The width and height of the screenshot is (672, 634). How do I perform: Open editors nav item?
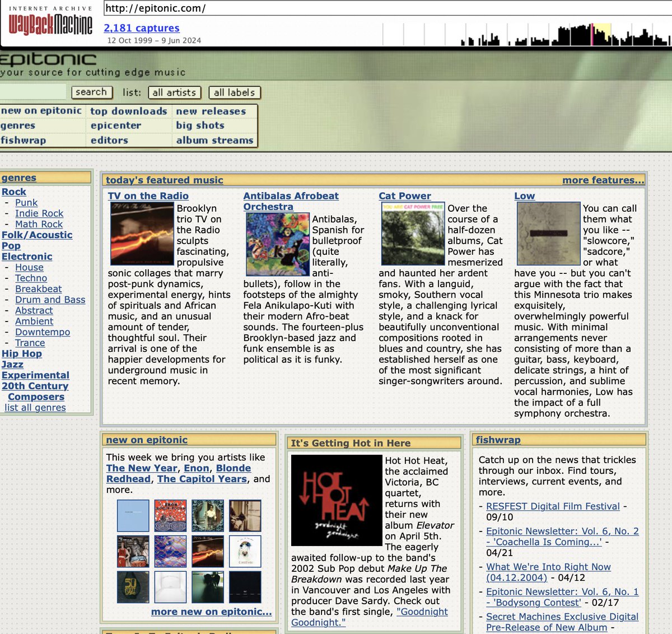109,140
